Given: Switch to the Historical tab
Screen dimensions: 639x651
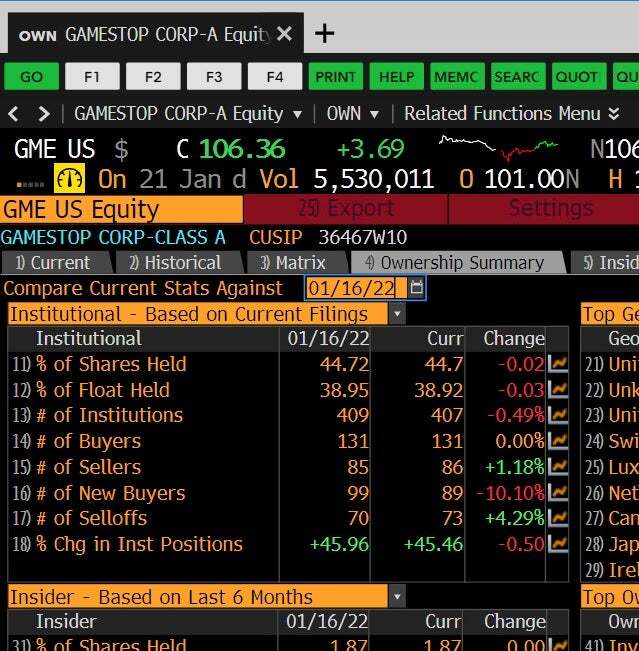Looking at the screenshot, I should coord(178,262).
